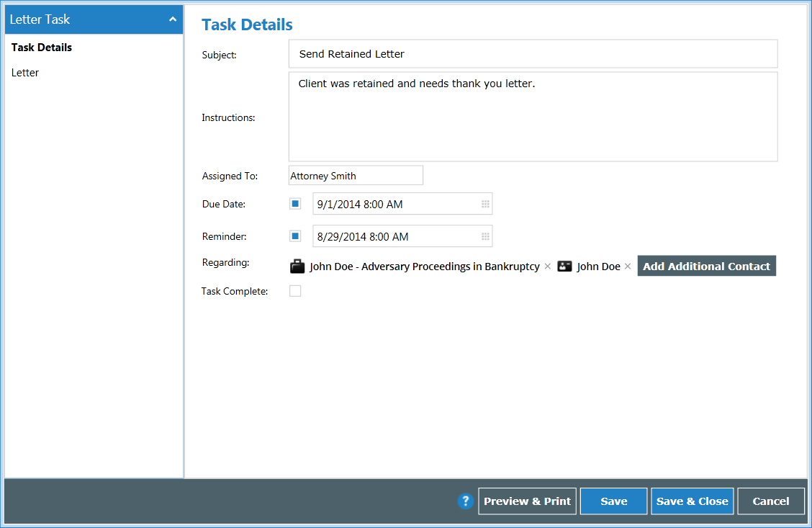Click the briefcase matter icon for Adversary Proceedings
This screenshot has height=528, width=812.
(297, 266)
